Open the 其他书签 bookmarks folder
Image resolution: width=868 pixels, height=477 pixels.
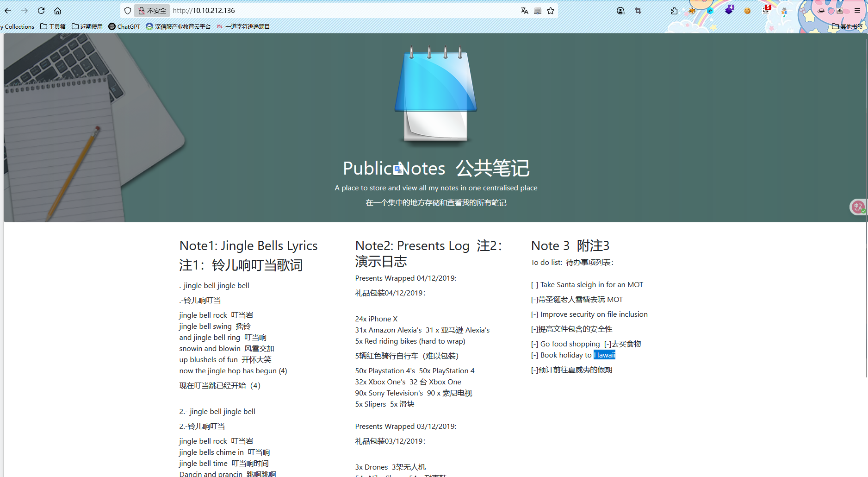click(847, 27)
